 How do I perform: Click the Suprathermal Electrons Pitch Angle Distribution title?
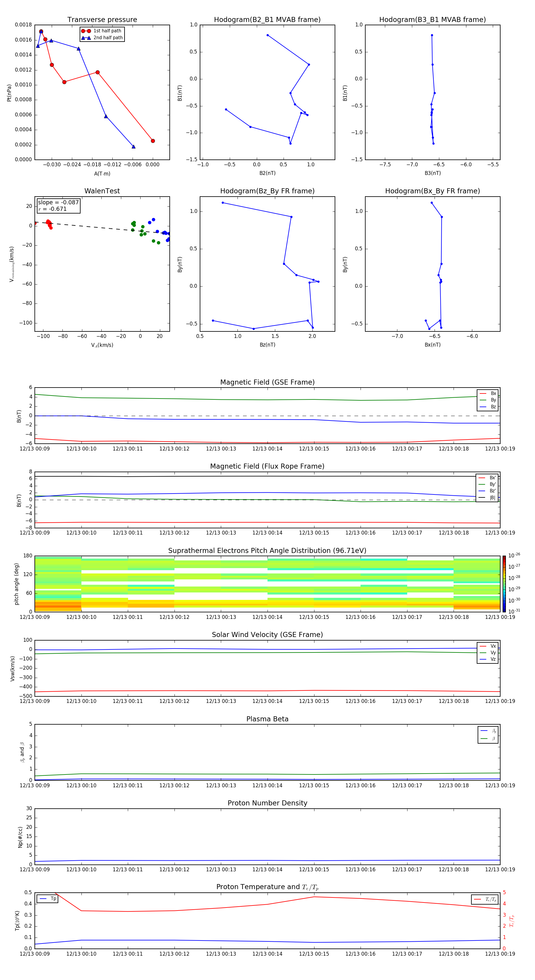click(267, 551)
